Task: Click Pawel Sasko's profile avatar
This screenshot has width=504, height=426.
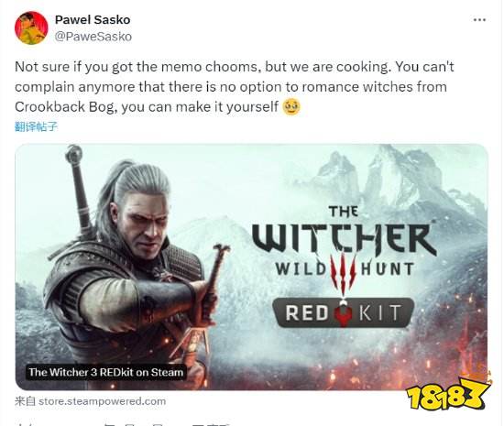Action: tap(31, 28)
